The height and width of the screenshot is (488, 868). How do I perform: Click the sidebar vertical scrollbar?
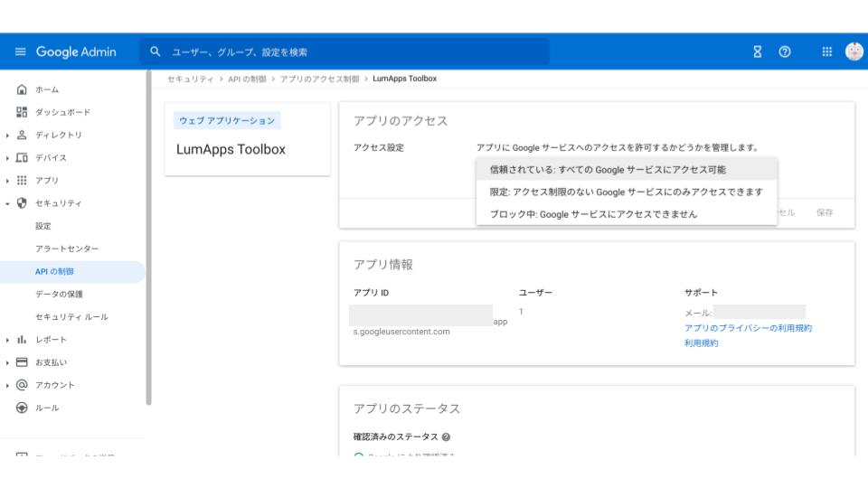coord(148,238)
